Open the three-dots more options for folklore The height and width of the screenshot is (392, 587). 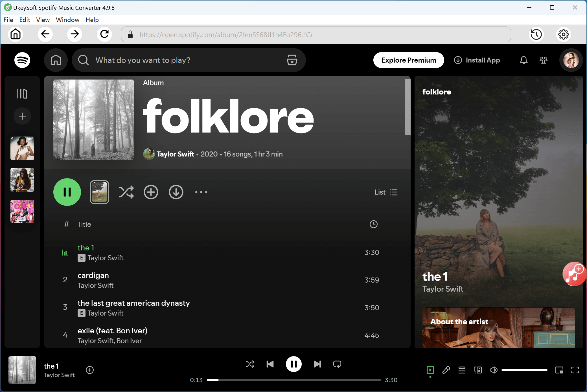[201, 192]
